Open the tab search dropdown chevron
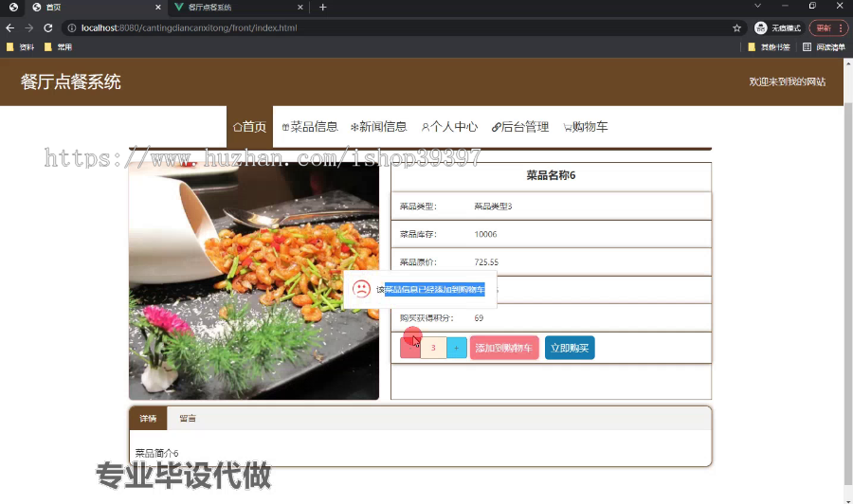853x504 pixels. coord(757,6)
